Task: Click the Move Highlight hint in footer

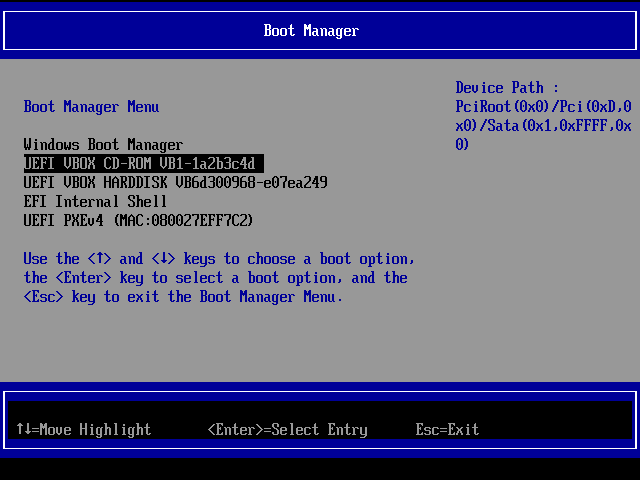Action: pos(84,429)
